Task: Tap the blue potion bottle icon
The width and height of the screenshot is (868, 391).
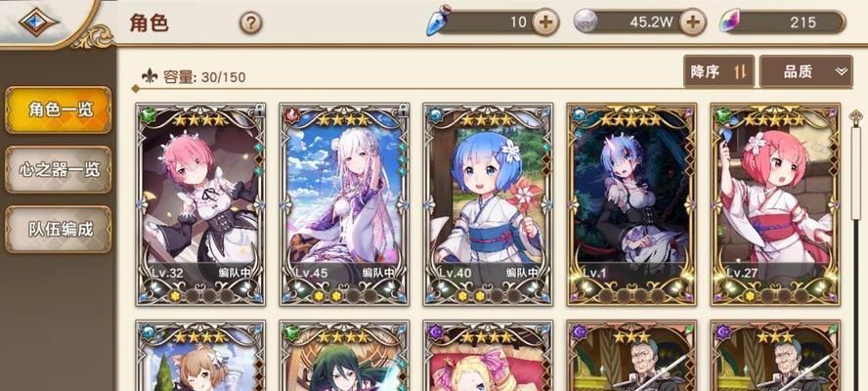Action: tap(439, 22)
